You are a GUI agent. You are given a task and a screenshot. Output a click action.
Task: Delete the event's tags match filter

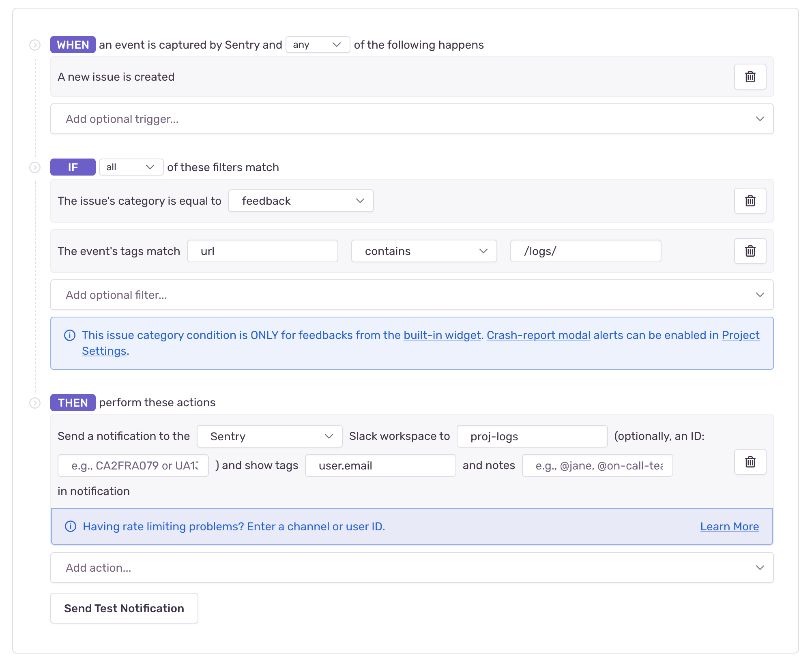click(x=750, y=251)
